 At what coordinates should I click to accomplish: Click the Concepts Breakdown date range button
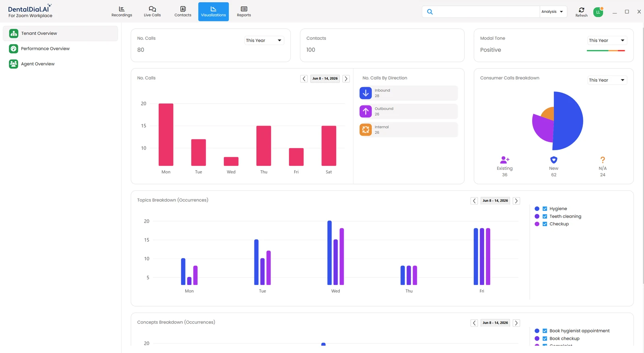click(x=495, y=323)
